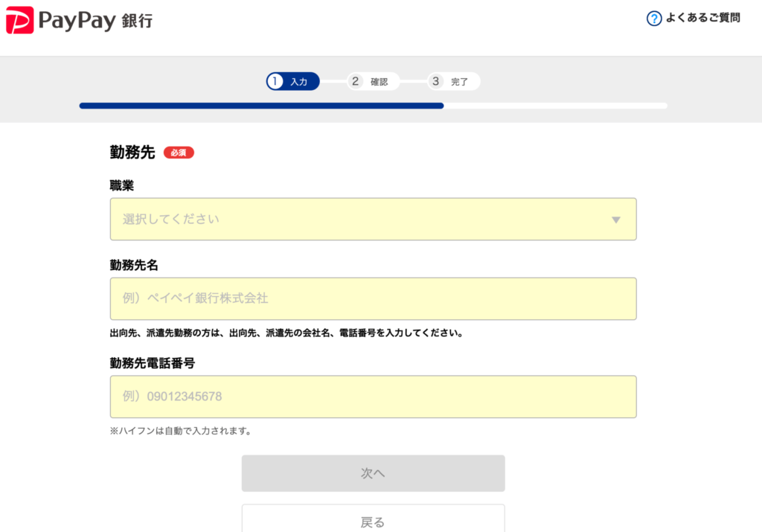Click the ハイフン auto-input note text
Viewport: 762px width, 532px height.
click(181, 431)
